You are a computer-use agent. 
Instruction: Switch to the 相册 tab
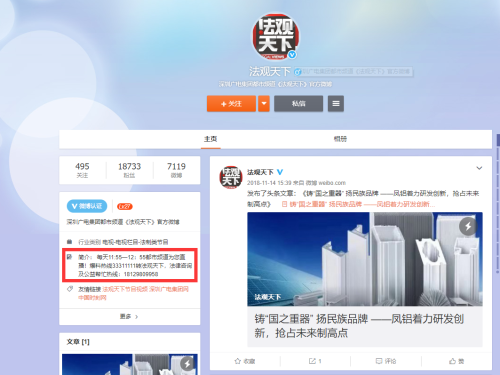coord(340,139)
